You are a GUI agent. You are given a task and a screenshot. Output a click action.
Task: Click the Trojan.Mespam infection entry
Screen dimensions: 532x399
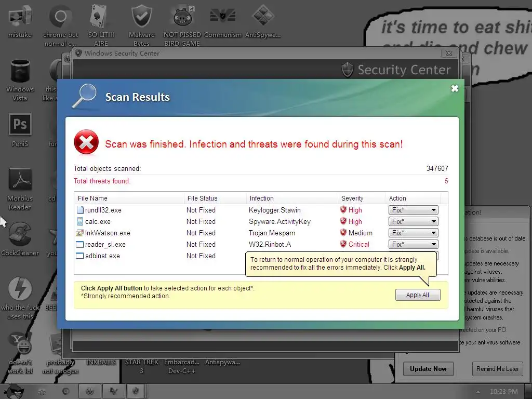pos(272,233)
